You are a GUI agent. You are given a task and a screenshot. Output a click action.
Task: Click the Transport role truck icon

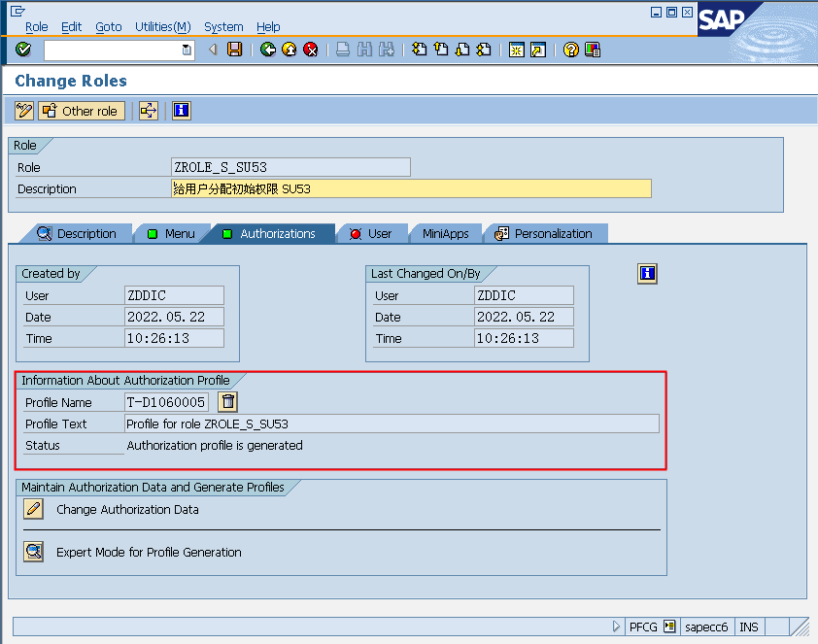tap(149, 111)
